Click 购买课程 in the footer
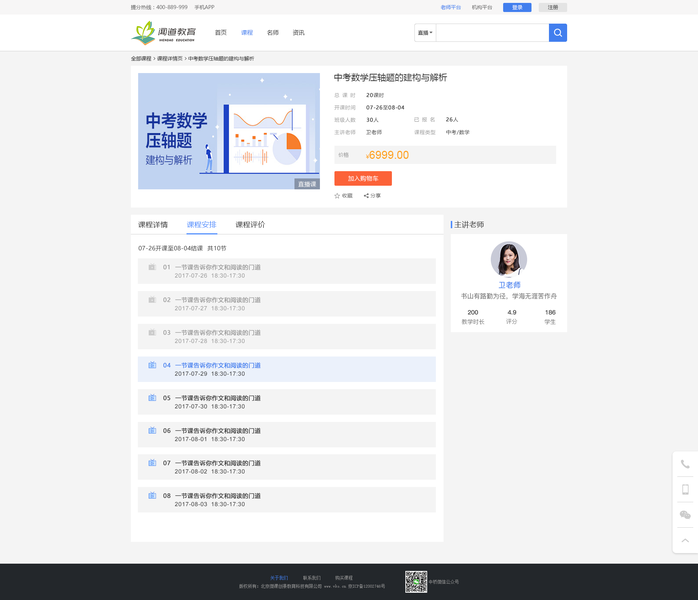 coord(344,578)
